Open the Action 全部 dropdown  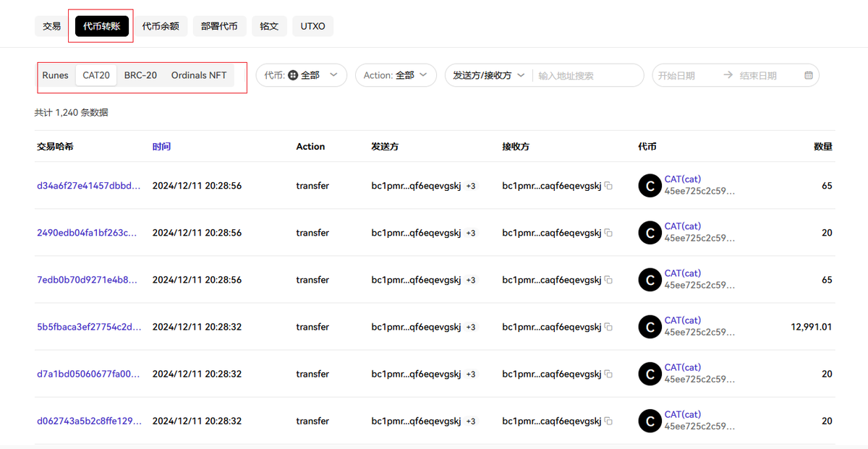coord(396,75)
